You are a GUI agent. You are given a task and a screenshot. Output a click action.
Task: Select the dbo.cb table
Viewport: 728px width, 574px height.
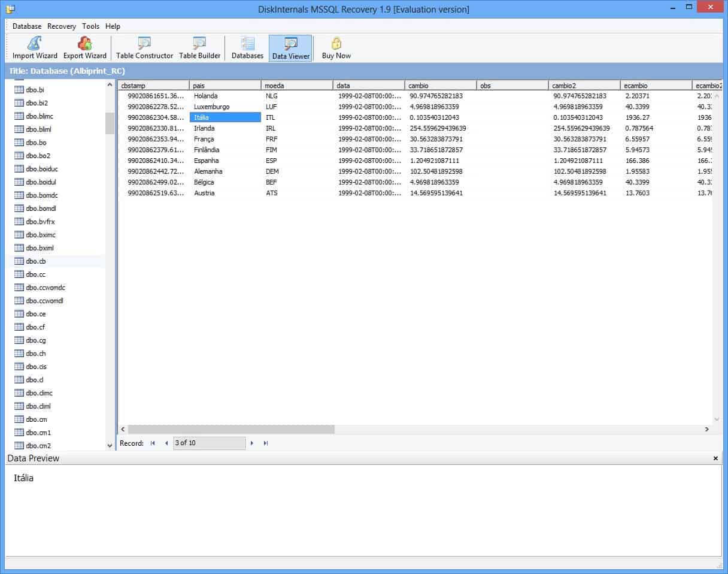(x=36, y=261)
